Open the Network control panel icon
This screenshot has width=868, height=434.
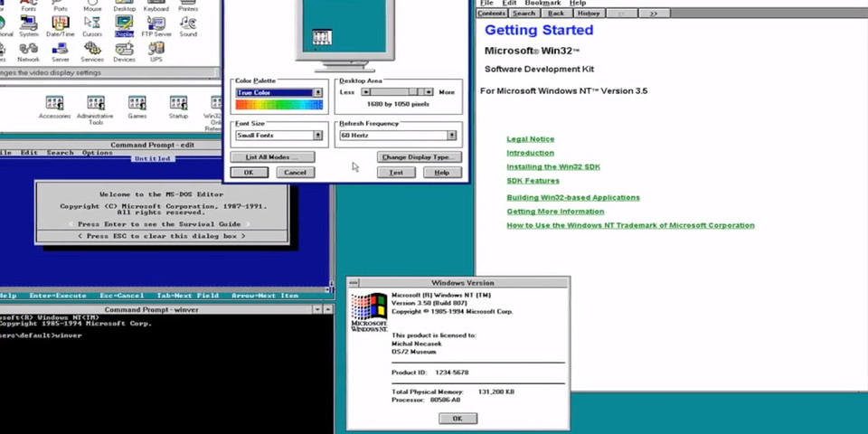tap(28, 52)
